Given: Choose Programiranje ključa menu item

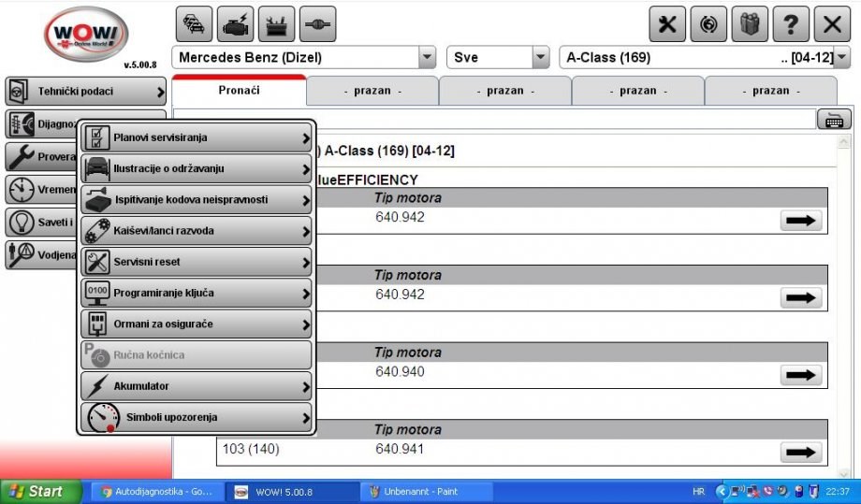Looking at the screenshot, I should coord(197,293).
